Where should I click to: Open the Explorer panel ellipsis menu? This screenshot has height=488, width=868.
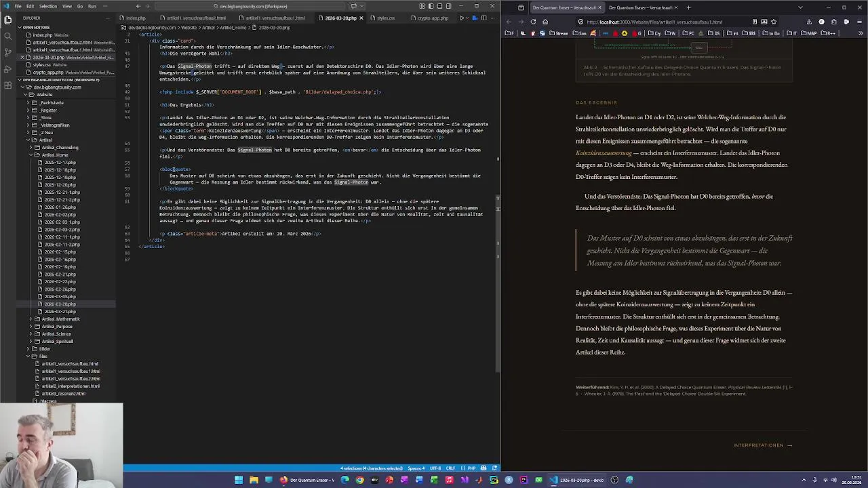pos(109,18)
